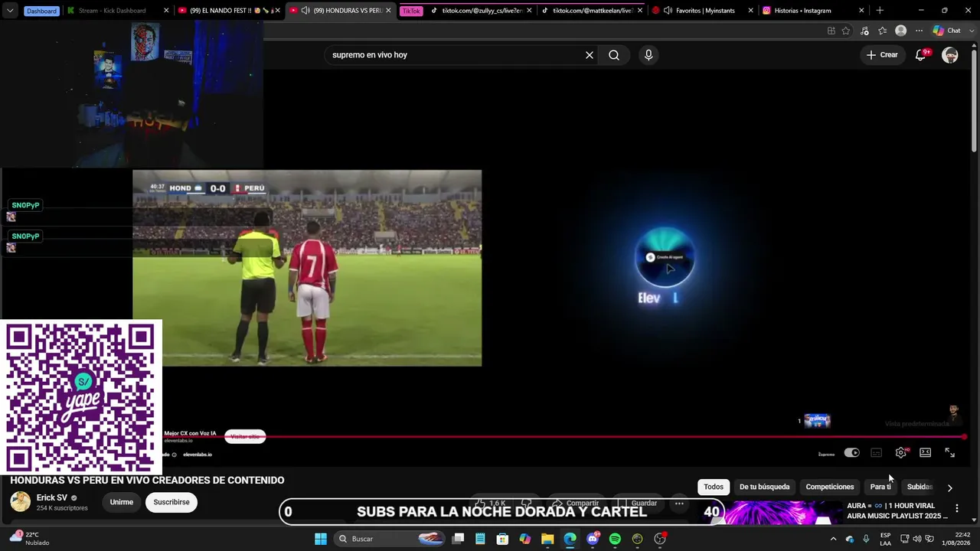980x551 pixels.
Task: Open Task View in the taskbar
Action: pos(458,539)
